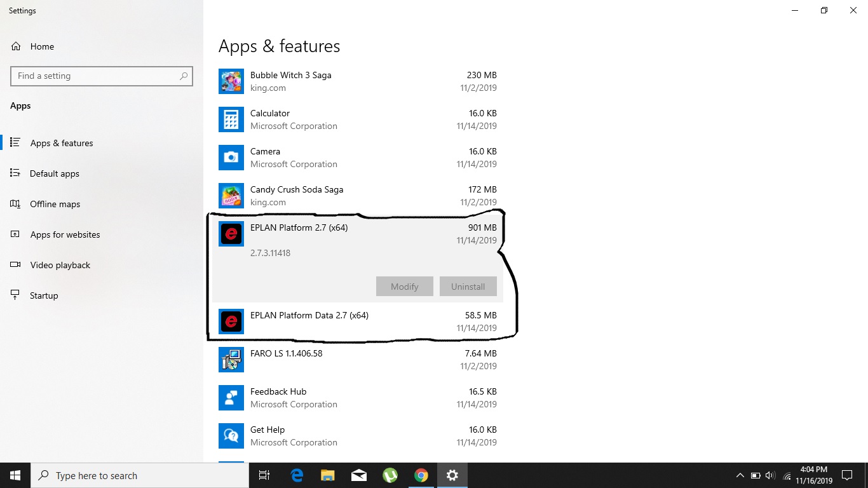Viewport: 868px width, 488px height.
Task: Click the Uninstall button for EPLAN Platform
Action: point(468,287)
